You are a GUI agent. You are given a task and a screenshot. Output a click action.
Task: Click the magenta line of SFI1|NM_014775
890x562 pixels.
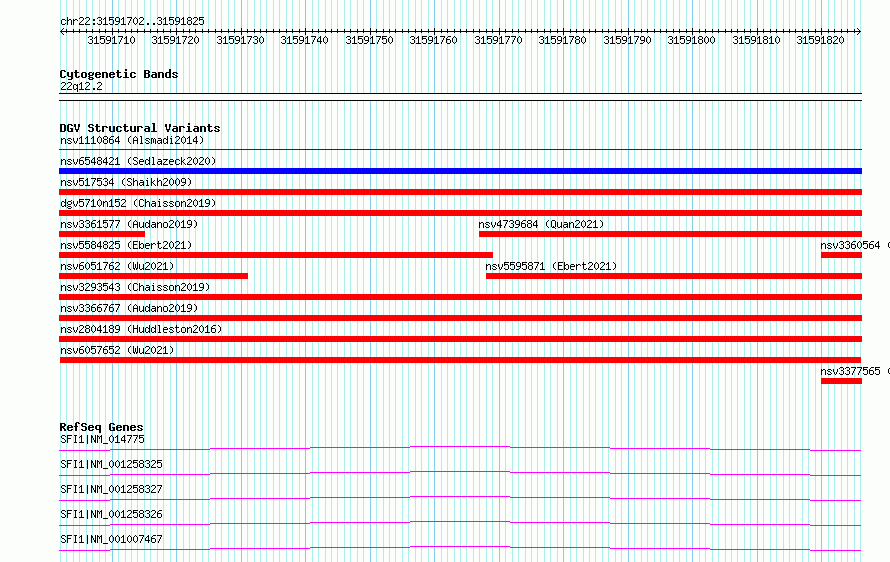[460, 447]
